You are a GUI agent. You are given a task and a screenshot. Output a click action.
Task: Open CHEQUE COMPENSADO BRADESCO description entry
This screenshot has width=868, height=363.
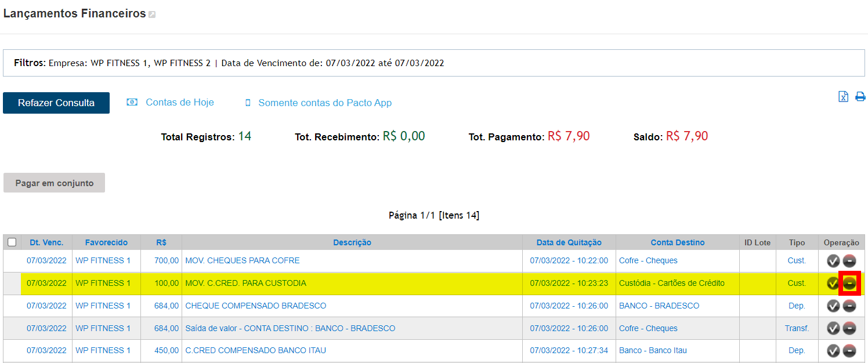255,306
